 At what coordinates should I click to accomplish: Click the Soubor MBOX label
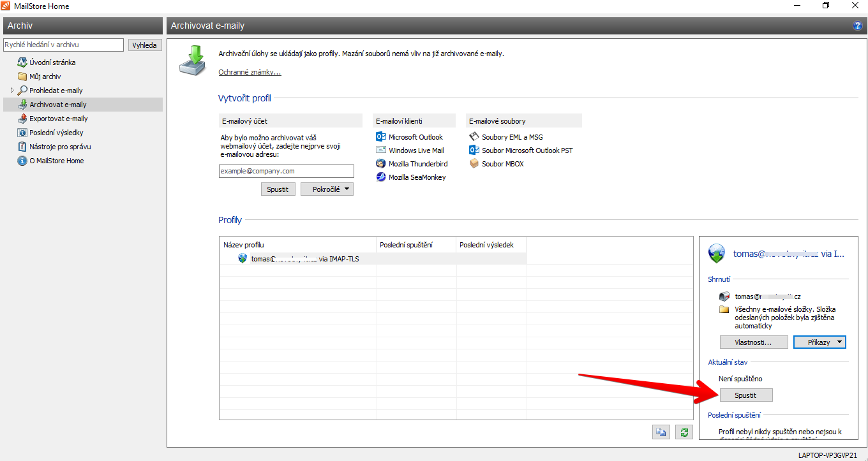coord(503,164)
